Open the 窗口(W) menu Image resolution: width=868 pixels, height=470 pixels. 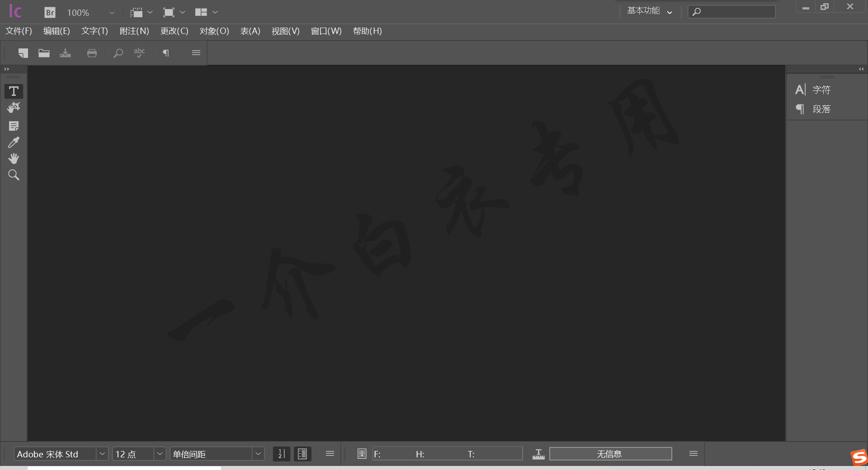point(326,31)
